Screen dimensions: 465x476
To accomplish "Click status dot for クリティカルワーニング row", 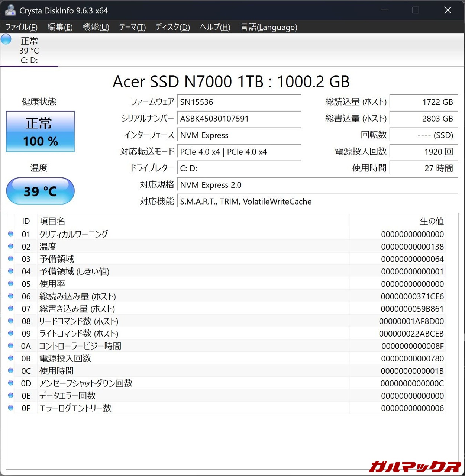I will (11, 234).
